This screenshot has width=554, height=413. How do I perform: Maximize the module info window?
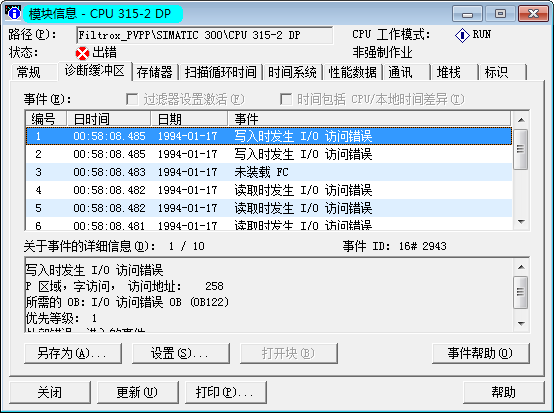pos(500,14)
